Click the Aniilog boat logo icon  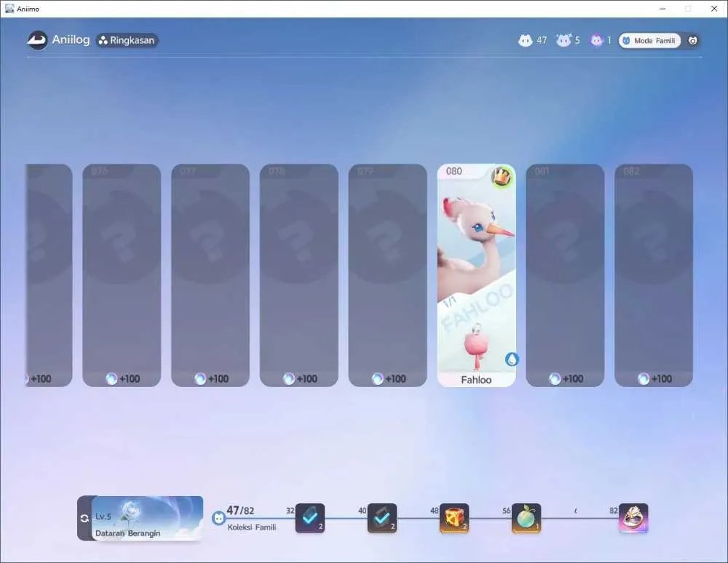point(37,40)
